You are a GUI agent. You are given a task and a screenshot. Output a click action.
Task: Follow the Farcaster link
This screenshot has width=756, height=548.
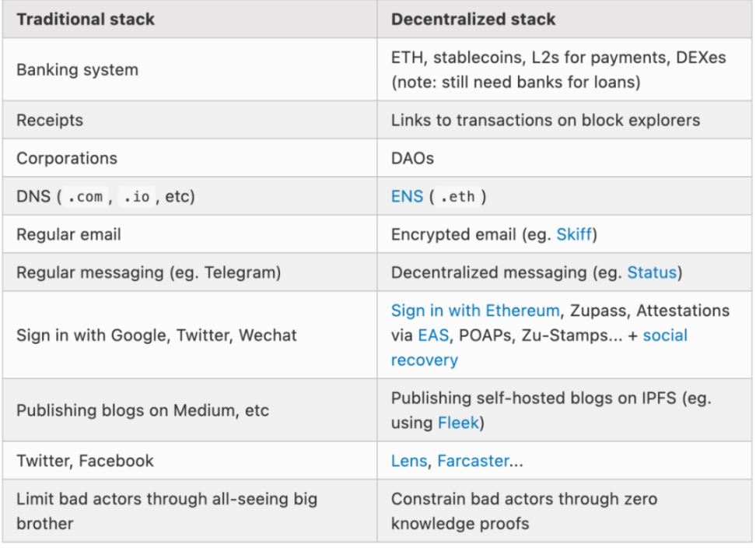tap(473, 461)
